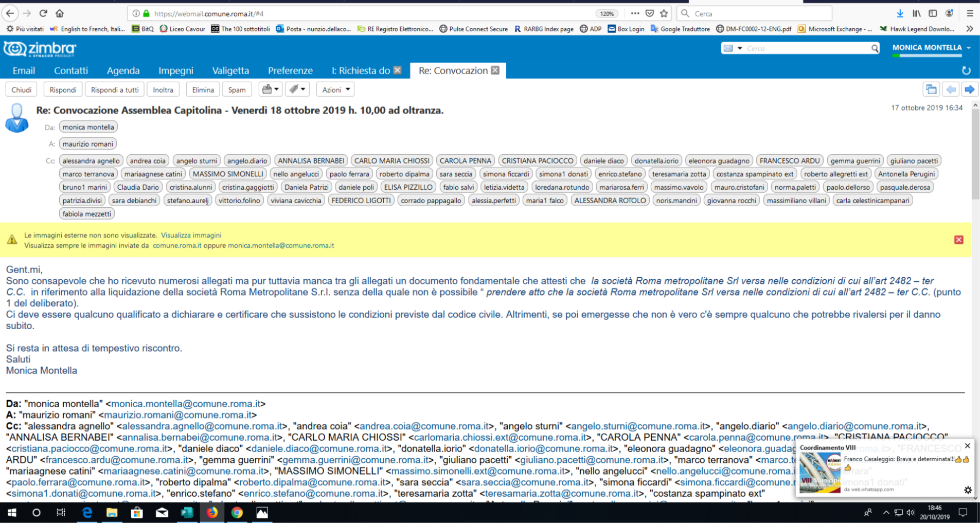Open the Agenda tab
The height and width of the screenshot is (523, 980).
[x=123, y=70]
